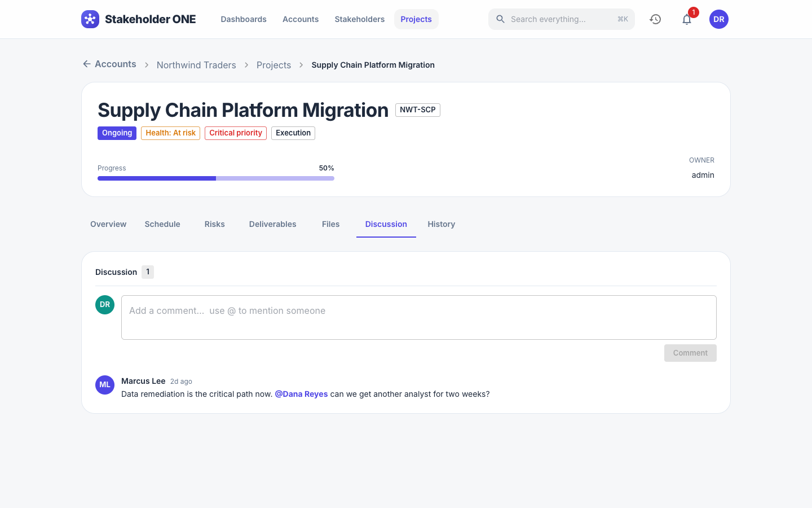
Task: Click the search magnifier icon
Action: 500,19
